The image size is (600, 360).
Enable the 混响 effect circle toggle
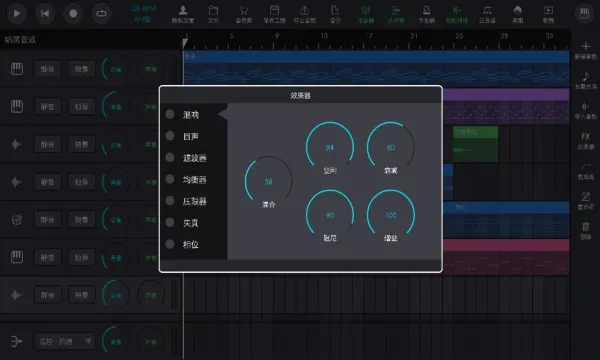(170, 114)
